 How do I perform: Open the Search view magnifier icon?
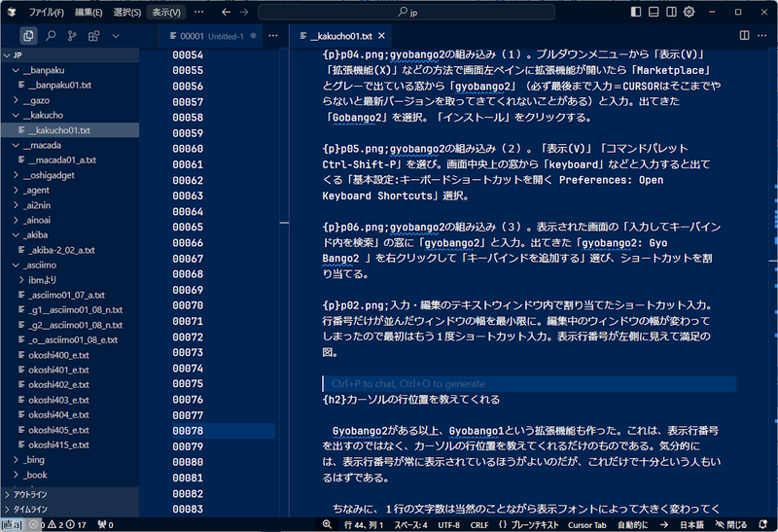click(x=51, y=36)
